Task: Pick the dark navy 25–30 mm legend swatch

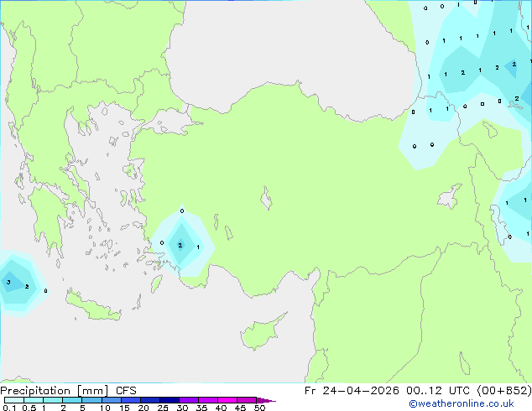Action: (169, 400)
